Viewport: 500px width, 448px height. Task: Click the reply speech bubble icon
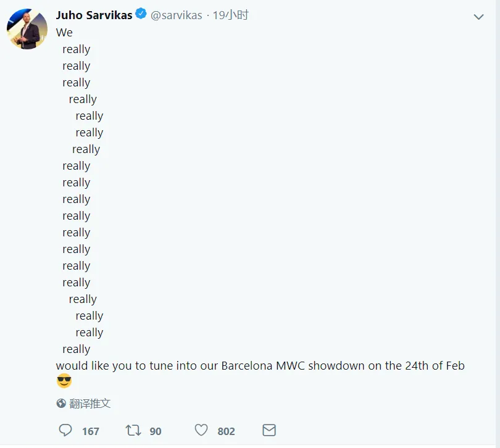[x=65, y=430]
